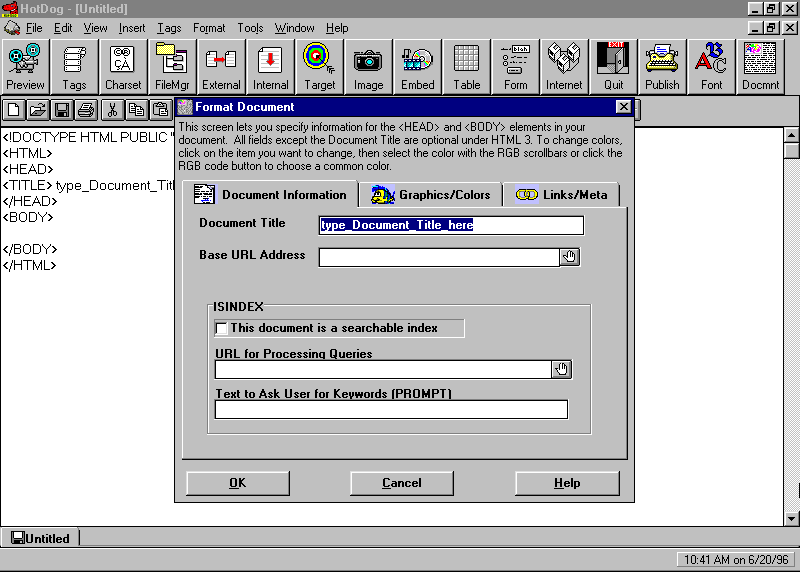Image resolution: width=800 pixels, height=572 pixels.
Task: Open the Form toolbar button
Action: (515, 67)
